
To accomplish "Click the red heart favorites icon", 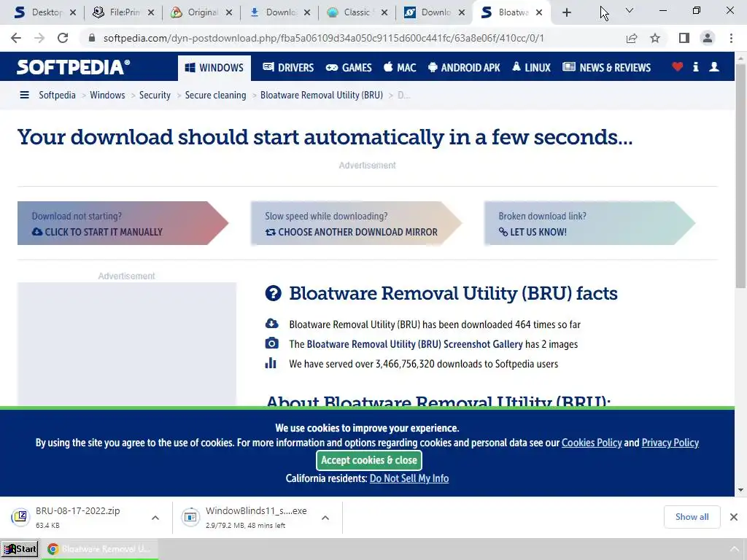I will (677, 67).
